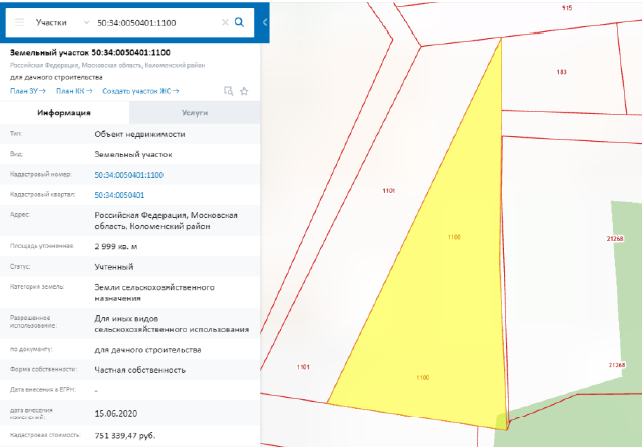Click Создать участок ЖС link

137,91
